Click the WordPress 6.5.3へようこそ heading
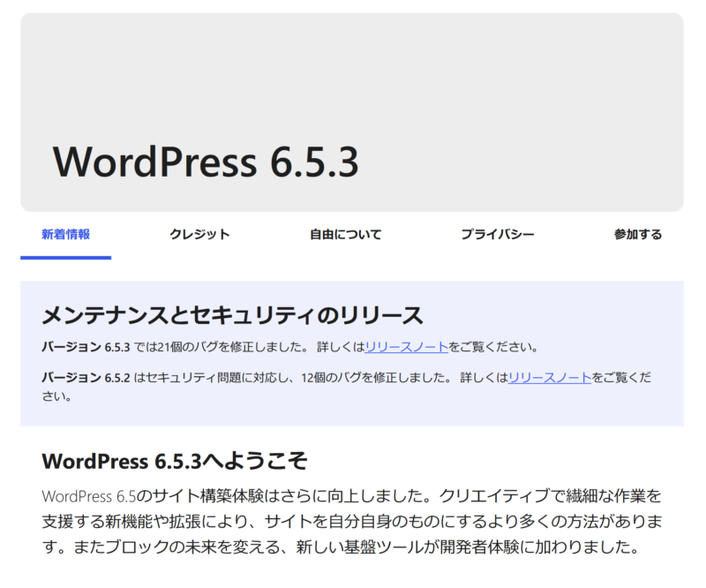 click(175, 461)
